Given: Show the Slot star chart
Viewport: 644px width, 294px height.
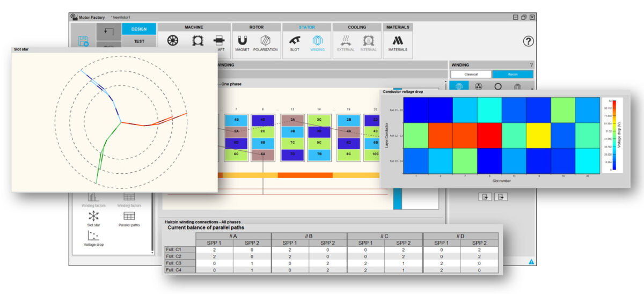Looking at the screenshot, I should (x=93, y=218).
